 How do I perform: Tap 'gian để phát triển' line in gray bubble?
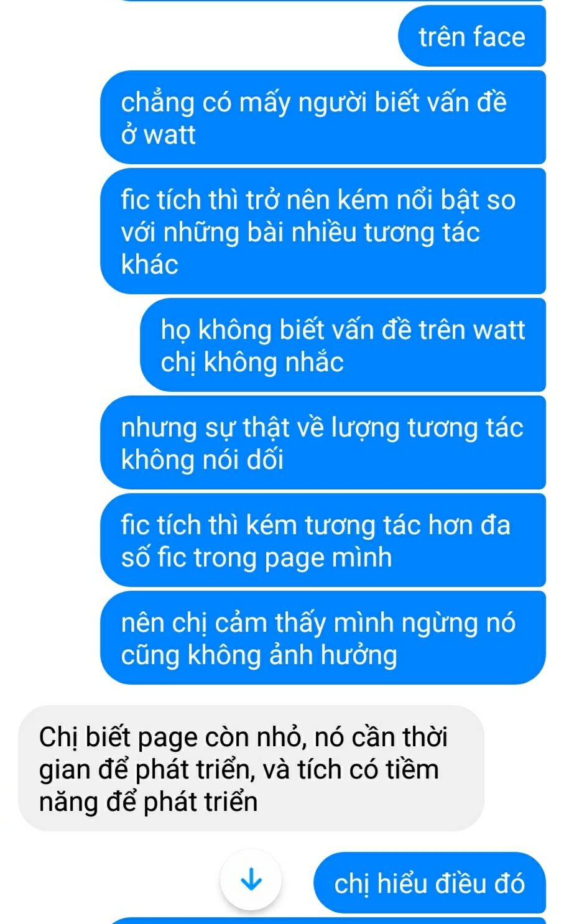[239, 769]
